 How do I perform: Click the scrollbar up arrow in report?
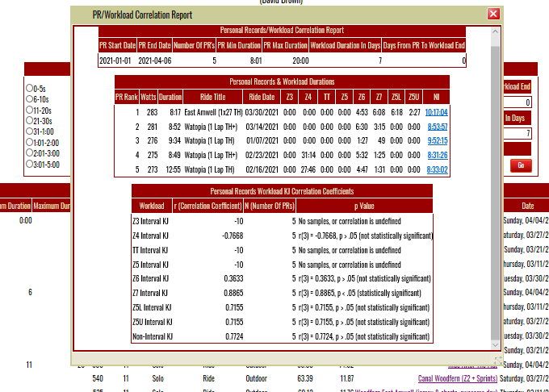click(495, 31)
